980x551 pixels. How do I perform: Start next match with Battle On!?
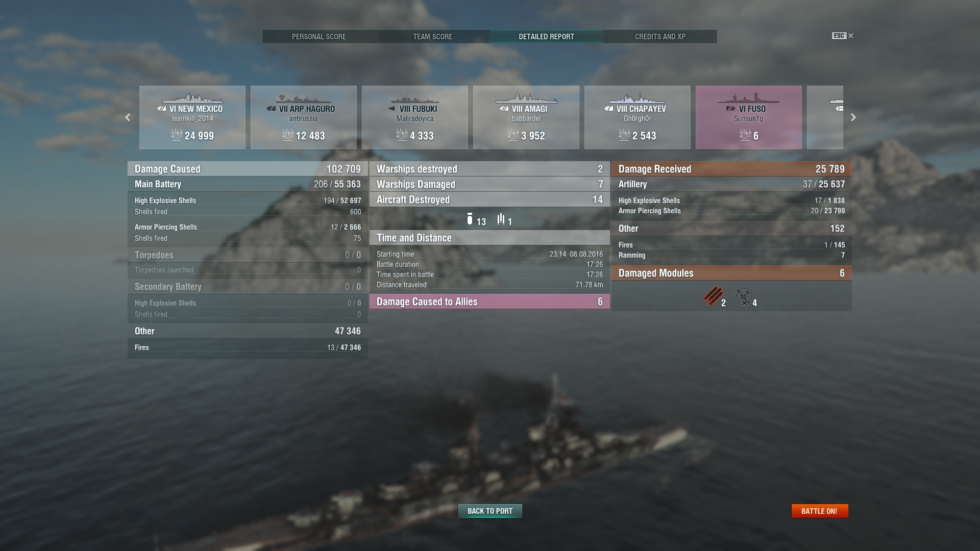819,511
